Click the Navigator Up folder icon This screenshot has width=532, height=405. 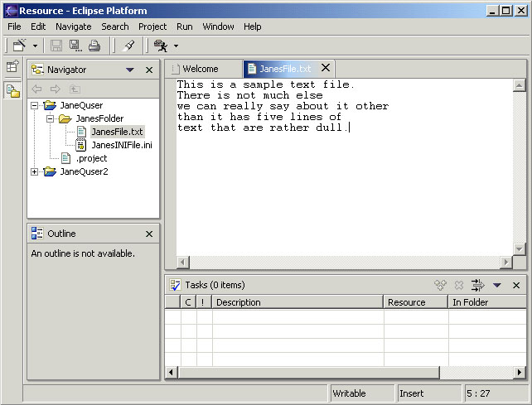coord(75,89)
